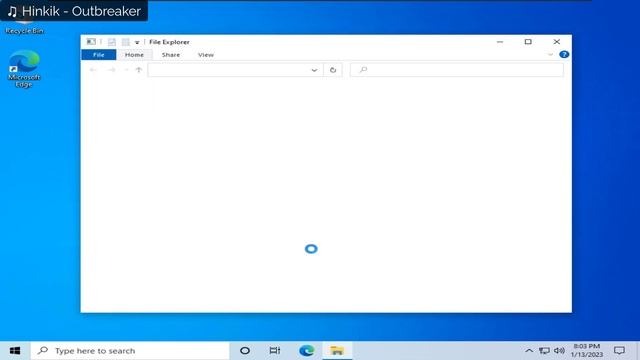Click the New folder quick access icon
Viewport: 640px width, 360px height.
click(x=125, y=42)
